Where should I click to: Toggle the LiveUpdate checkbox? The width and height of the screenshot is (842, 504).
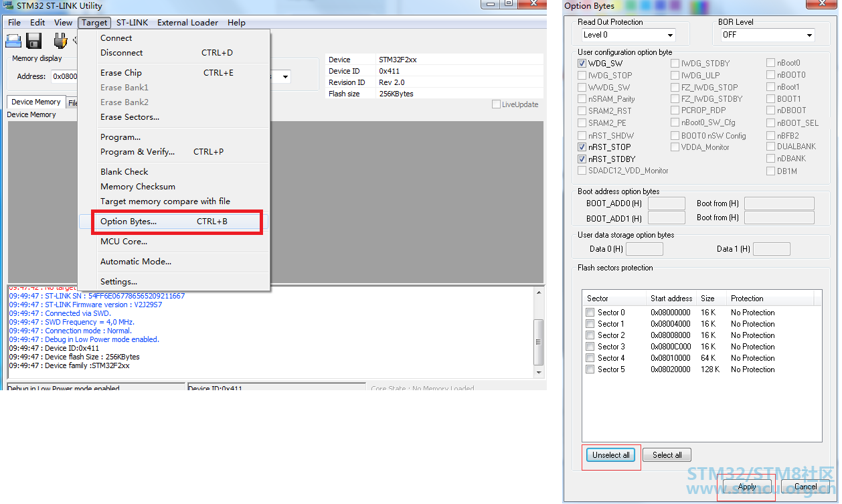click(x=496, y=104)
